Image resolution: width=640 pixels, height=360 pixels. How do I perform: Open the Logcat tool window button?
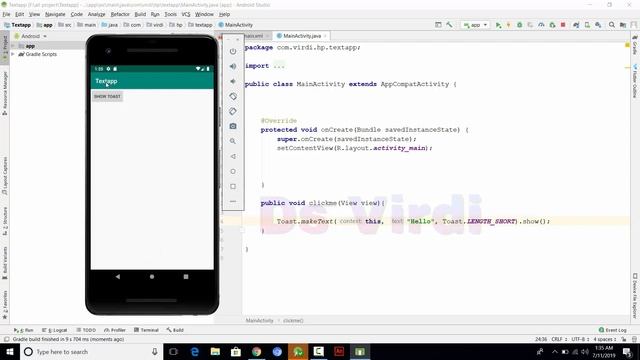pos(55,330)
